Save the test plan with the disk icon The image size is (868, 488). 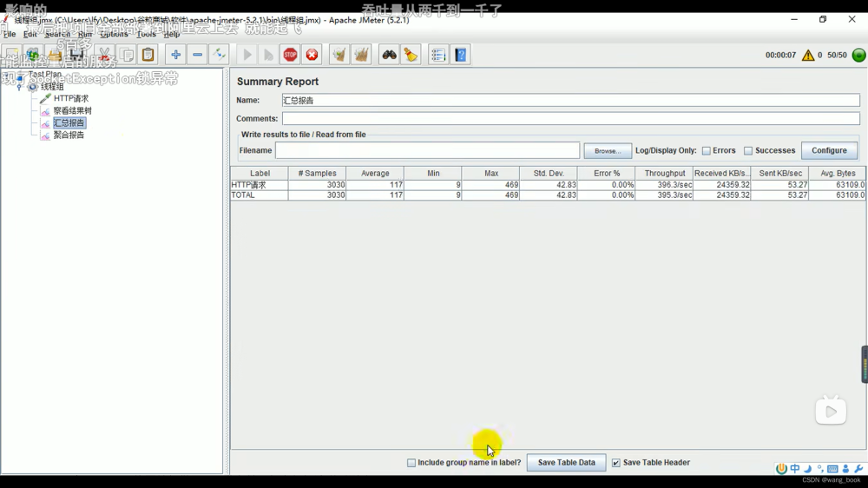coord(76,55)
